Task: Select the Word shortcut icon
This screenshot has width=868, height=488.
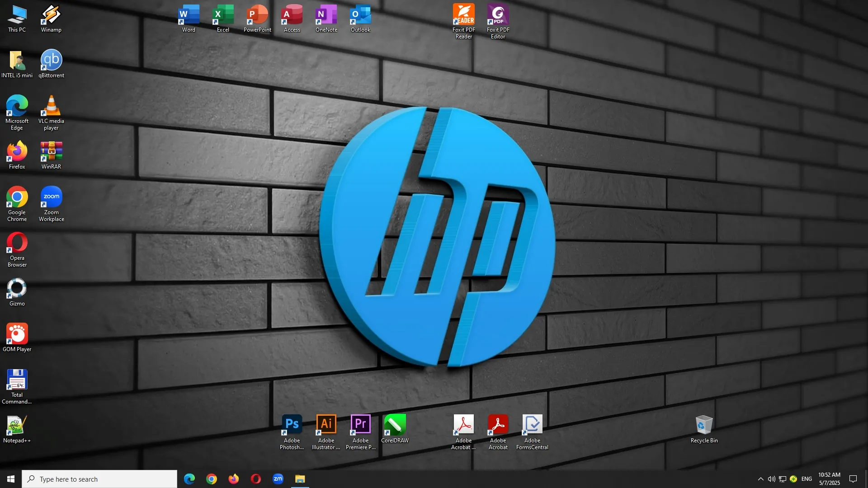Action: 189,19
